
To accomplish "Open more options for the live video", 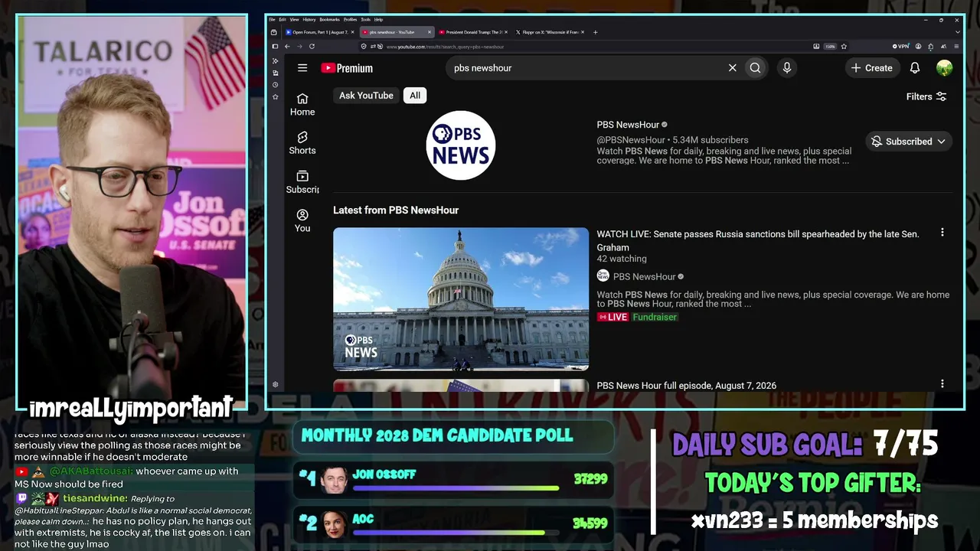I will (942, 233).
